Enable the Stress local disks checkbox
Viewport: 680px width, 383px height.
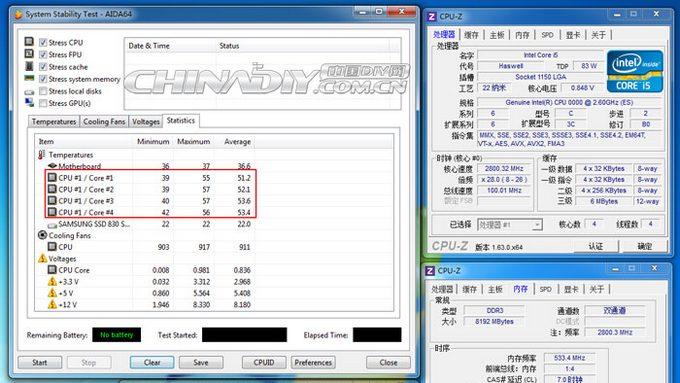click(x=43, y=91)
